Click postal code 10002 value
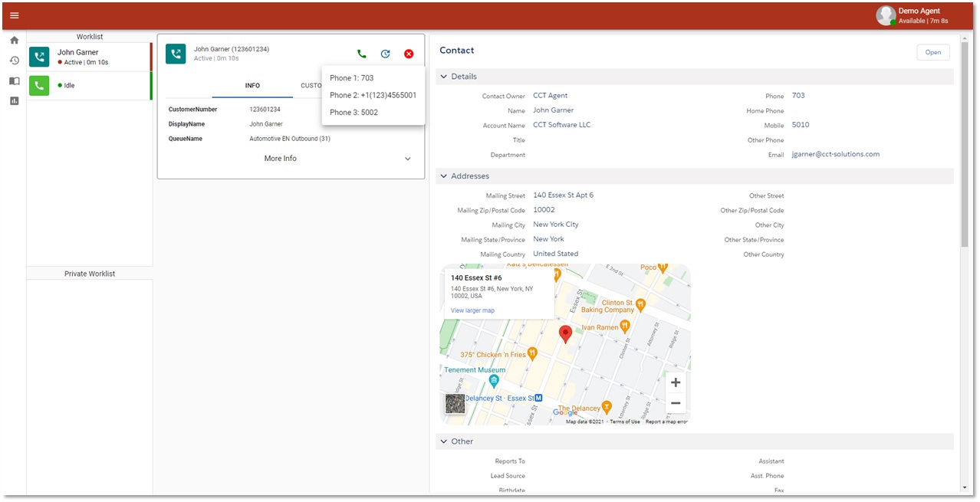 pyautogui.click(x=544, y=210)
